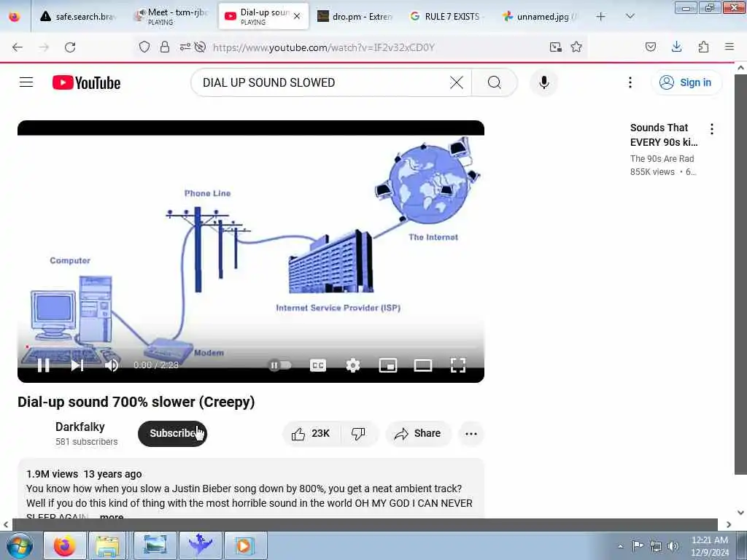
Task: Save page to Pocket
Action: coord(650,47)
